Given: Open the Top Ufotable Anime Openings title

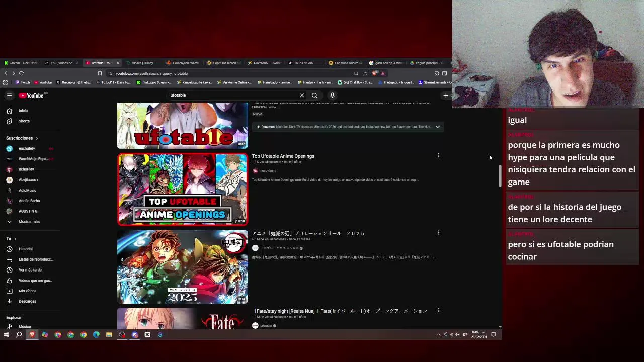Looking at the screenshot, I should 283,156.
